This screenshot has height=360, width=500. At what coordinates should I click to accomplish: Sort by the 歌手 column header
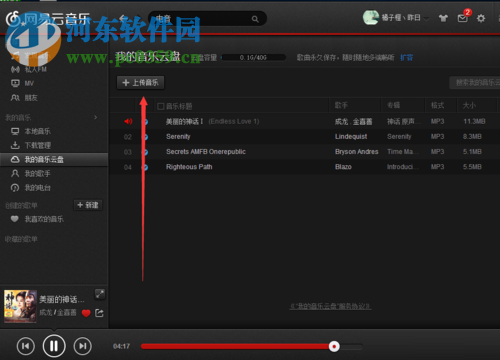click(x=341, y=105)
